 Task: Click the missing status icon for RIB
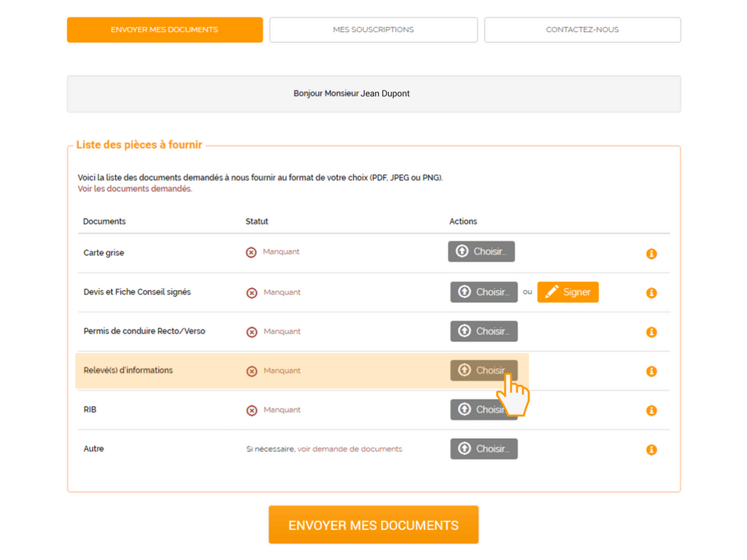(x=251, y=409)
